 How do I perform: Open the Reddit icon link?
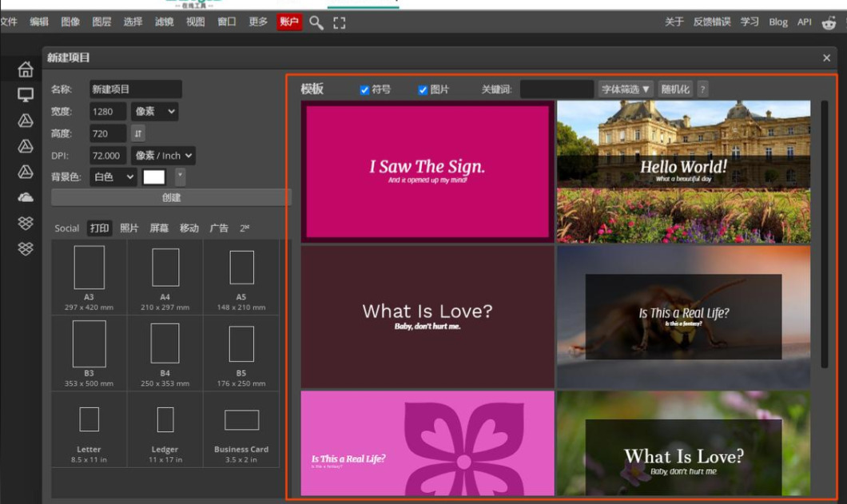[x=829, y=22]
